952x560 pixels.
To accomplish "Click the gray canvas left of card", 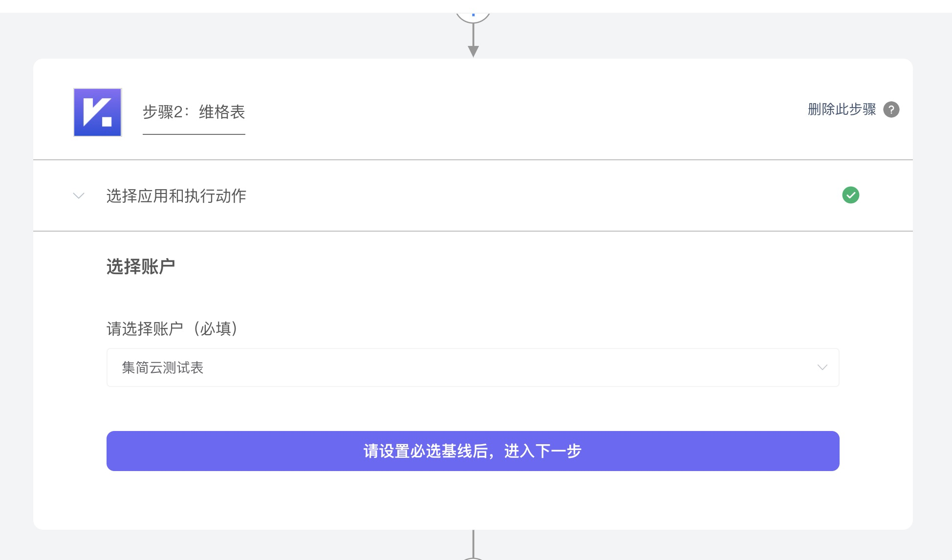I will pyautogui.click(x=16, y=293).
